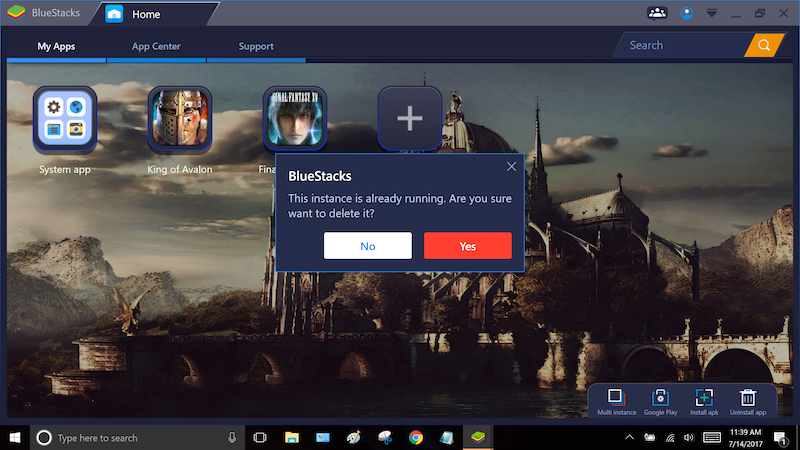Open the System app folder icon
800x450 pixels.
pos(65,118)
